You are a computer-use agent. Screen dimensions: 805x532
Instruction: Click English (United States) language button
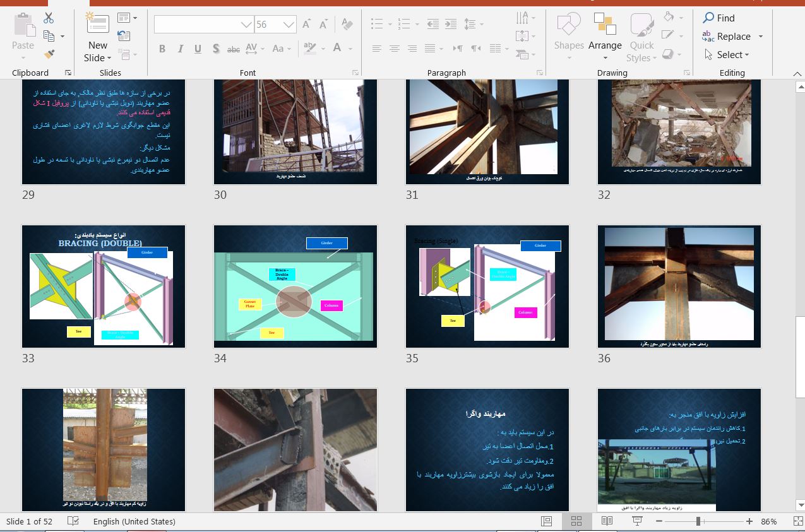point(134,521)
